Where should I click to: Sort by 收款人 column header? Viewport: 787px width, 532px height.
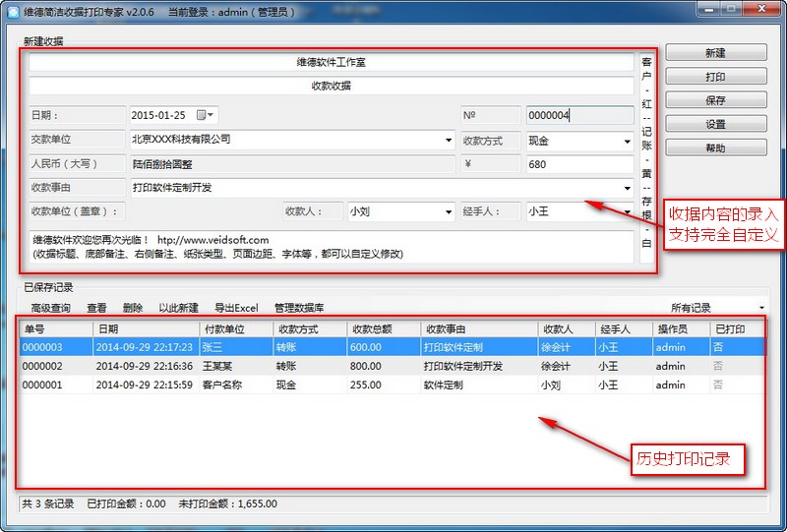coord(568,329)
